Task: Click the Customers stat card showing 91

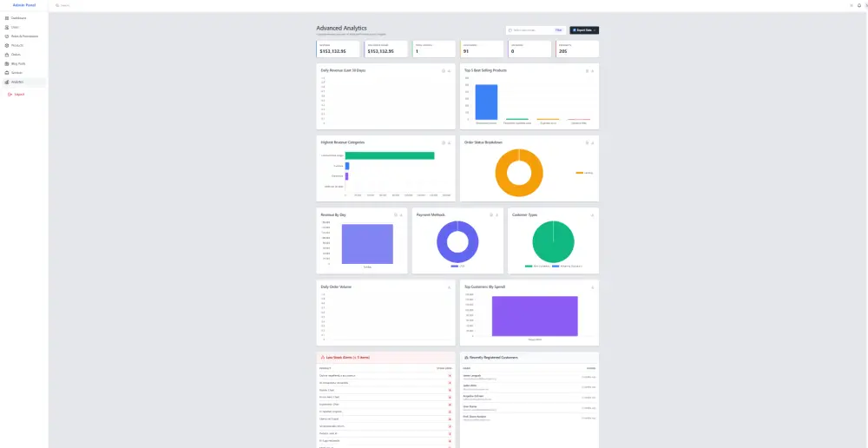Action: (482, 49)
